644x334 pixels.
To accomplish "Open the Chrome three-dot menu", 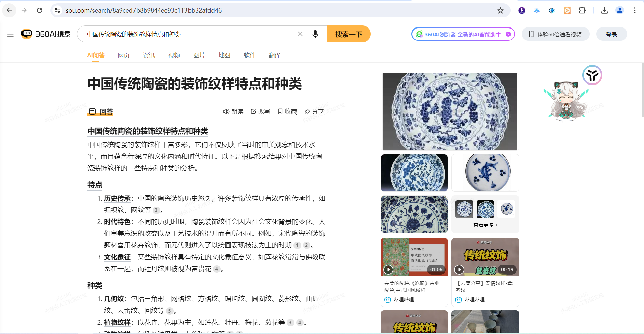I will click(635, 10).
